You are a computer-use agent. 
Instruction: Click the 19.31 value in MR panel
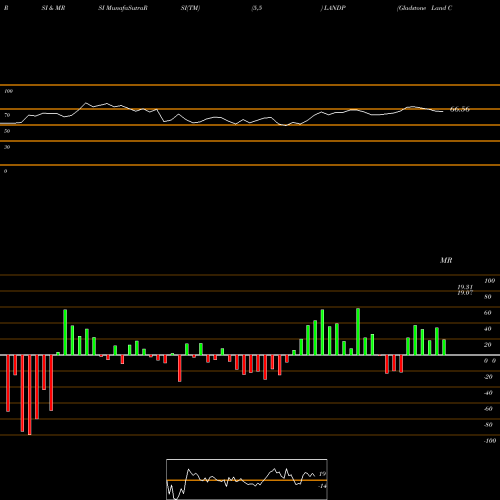(x=465, y=287)
